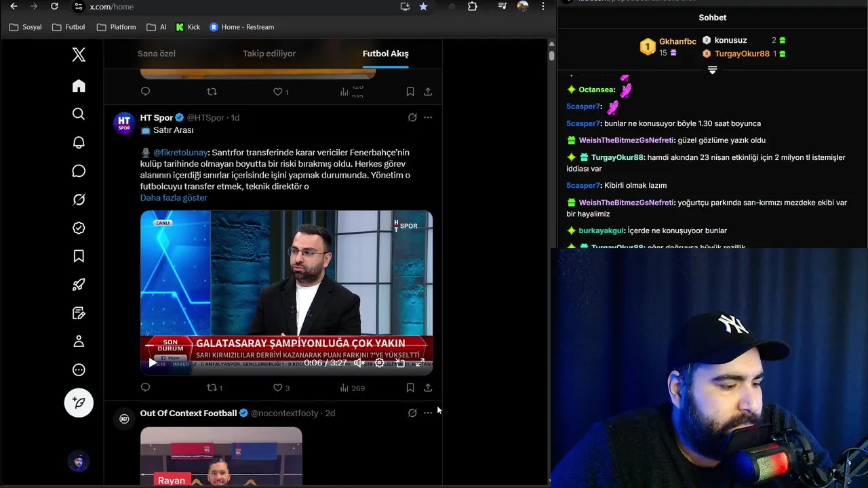View analytics 269 of HT Spor post
This screenshot has width=868, height=488.
[352, 388]
